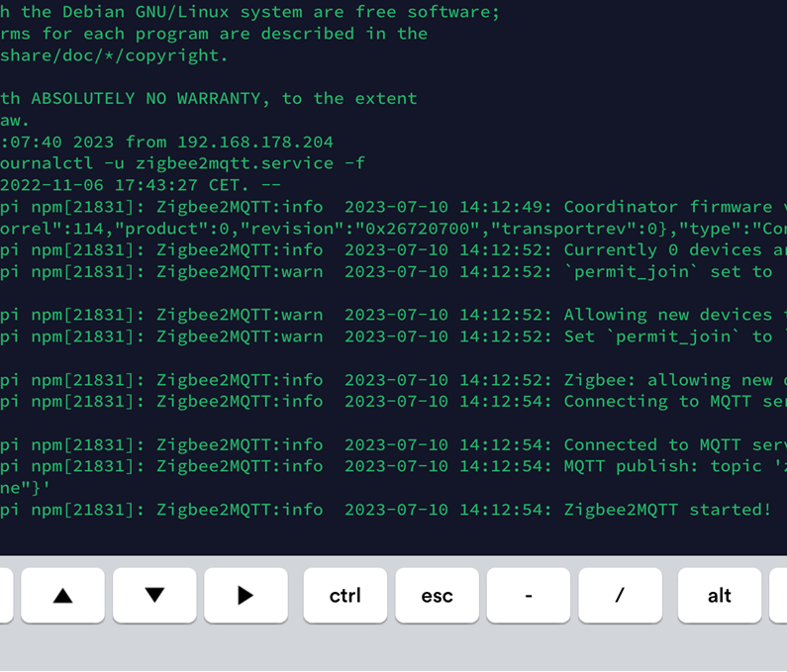This screenshot has height=672, width=787.
Task: Tap the ctrl modifier key
Action: click(x=345, y=595)
